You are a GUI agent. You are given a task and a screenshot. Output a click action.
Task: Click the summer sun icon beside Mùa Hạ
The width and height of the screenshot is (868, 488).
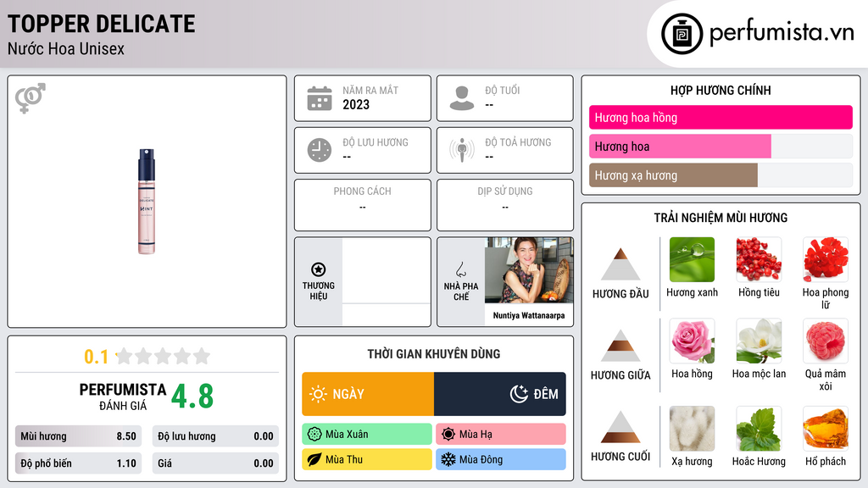(448, 434)
